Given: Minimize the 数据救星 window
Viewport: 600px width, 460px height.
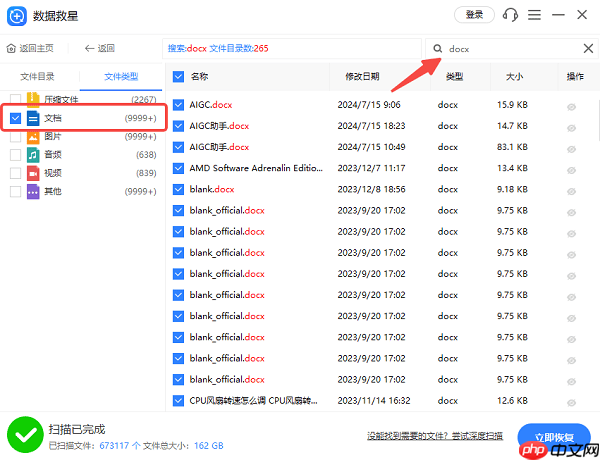Looking at the screenshot, I should 558,15.
